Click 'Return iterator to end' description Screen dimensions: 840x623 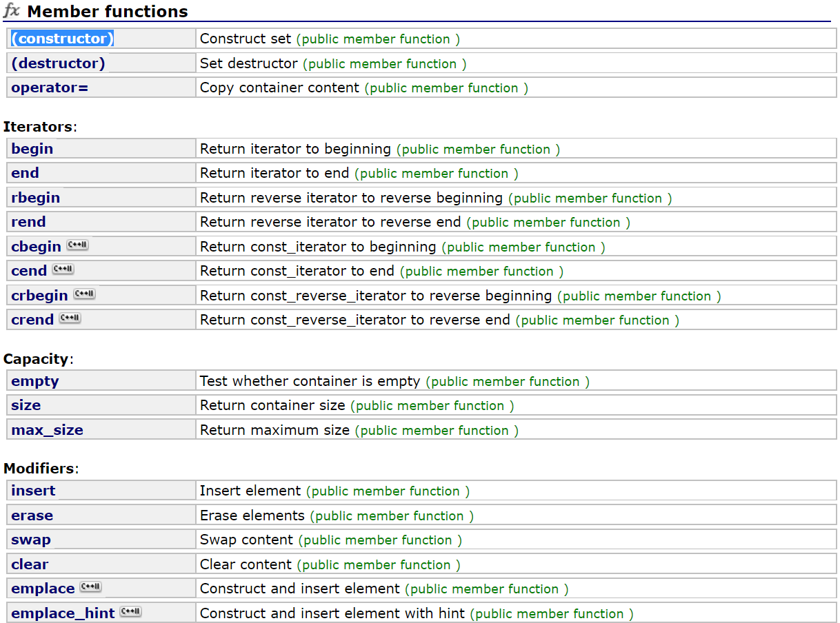coord(275,173)
